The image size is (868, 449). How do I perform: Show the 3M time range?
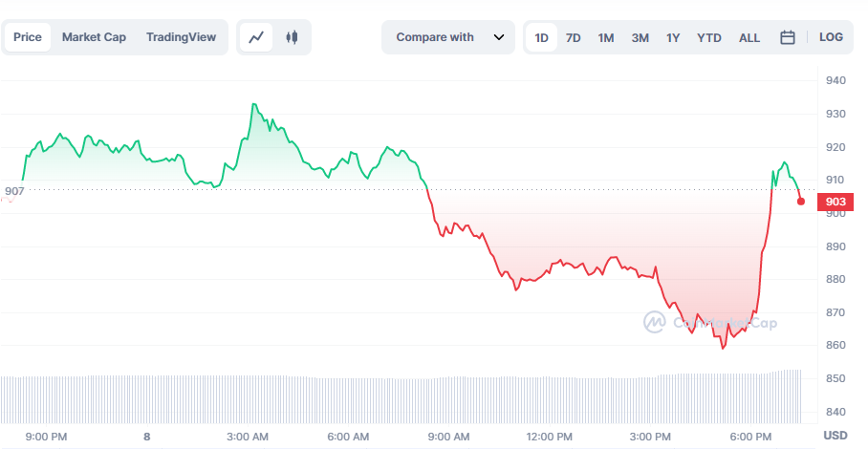[640, 37]
